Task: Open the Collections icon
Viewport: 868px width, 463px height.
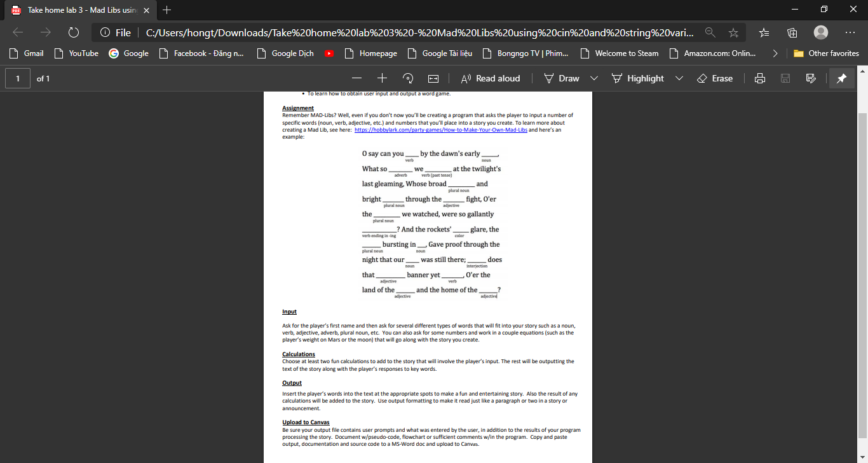Action: click(x=792, y=32)
